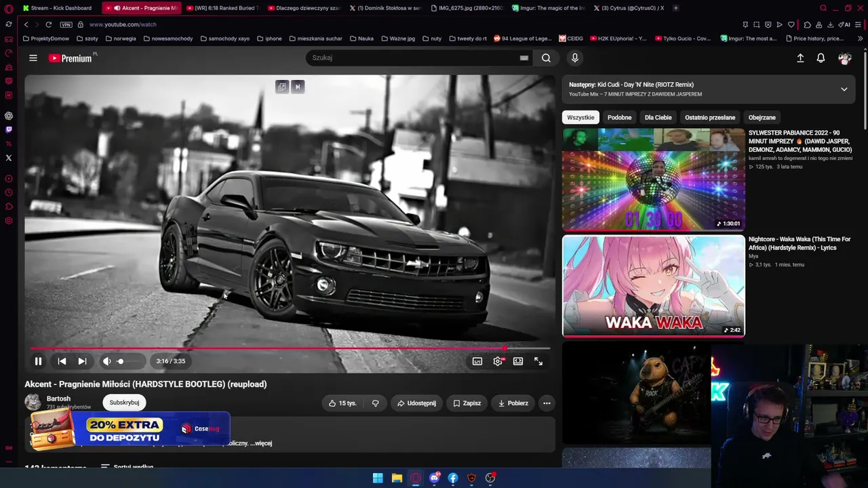Viewport: 868px width, 488px height.
Task: Go back with the browser back arrow
Action: (26, 24)
